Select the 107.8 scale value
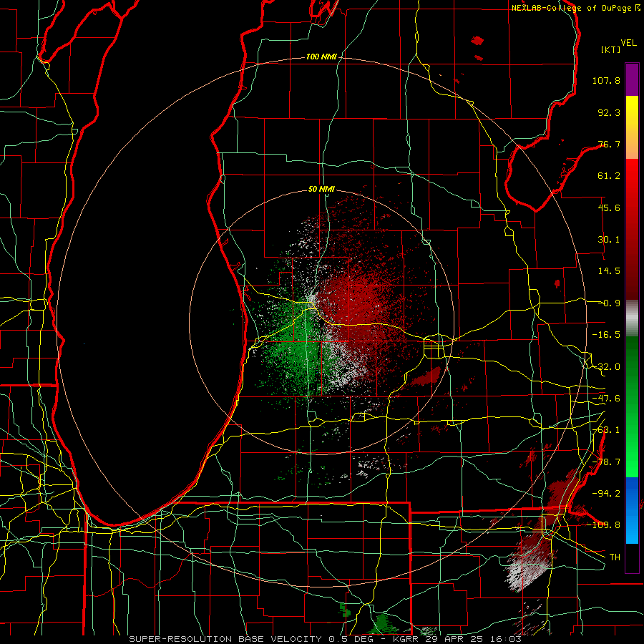644x644 pixels. tap(606, 80)
